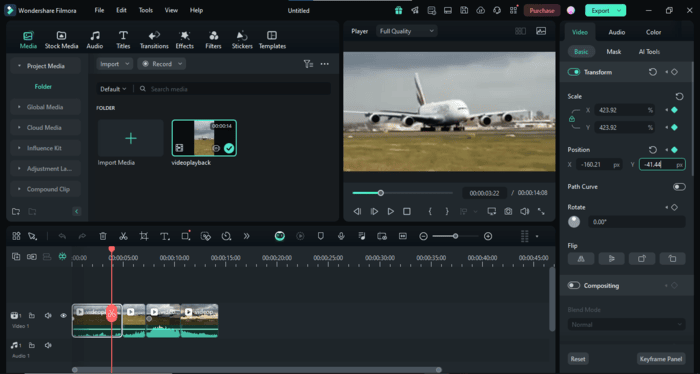
Task: Toggle Scale X keyframe diamond
Action: coord(674,110)
